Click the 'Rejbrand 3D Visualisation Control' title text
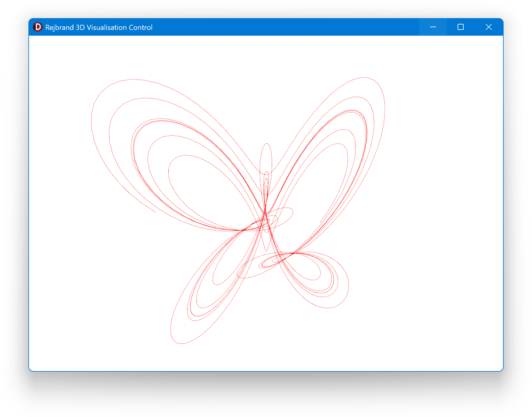Image resolution: width=532 pixels, height=417 pixels. click(x=99, y=27)
